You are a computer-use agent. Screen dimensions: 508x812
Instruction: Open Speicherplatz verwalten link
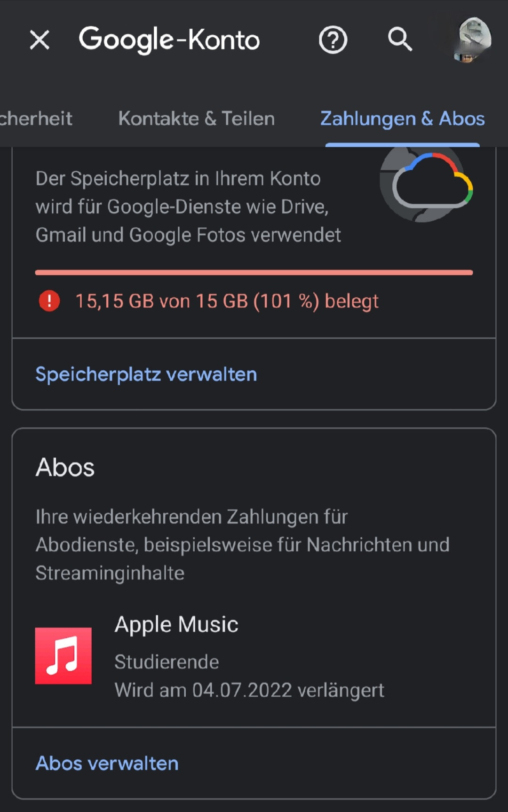146,374
